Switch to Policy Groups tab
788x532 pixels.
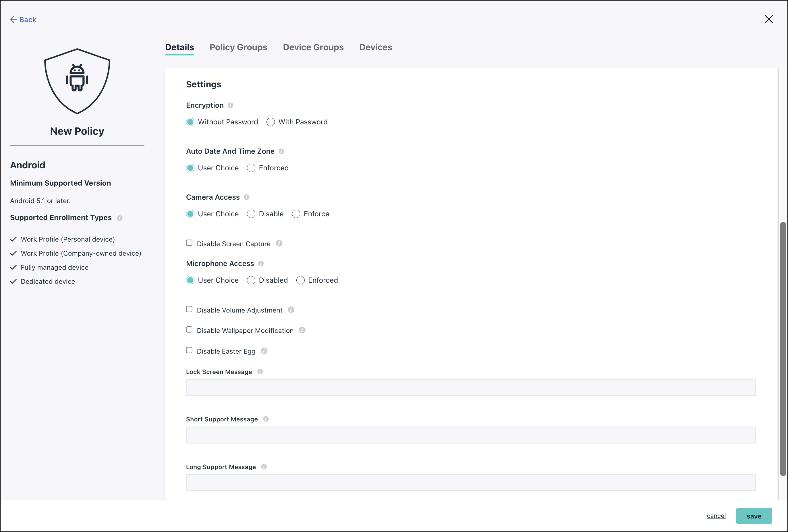[x=238, y=47]
